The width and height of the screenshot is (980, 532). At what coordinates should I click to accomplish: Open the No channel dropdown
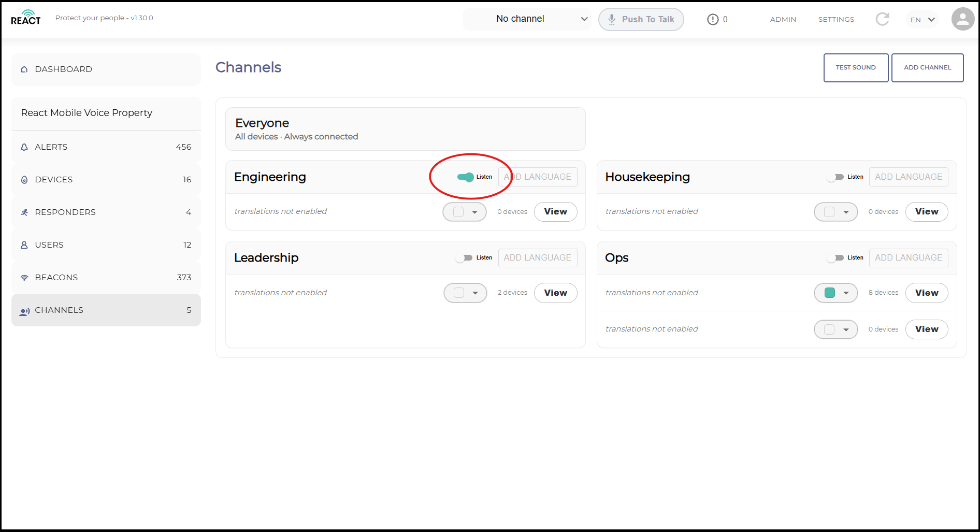pyautogui.click(x=527, y=19)
